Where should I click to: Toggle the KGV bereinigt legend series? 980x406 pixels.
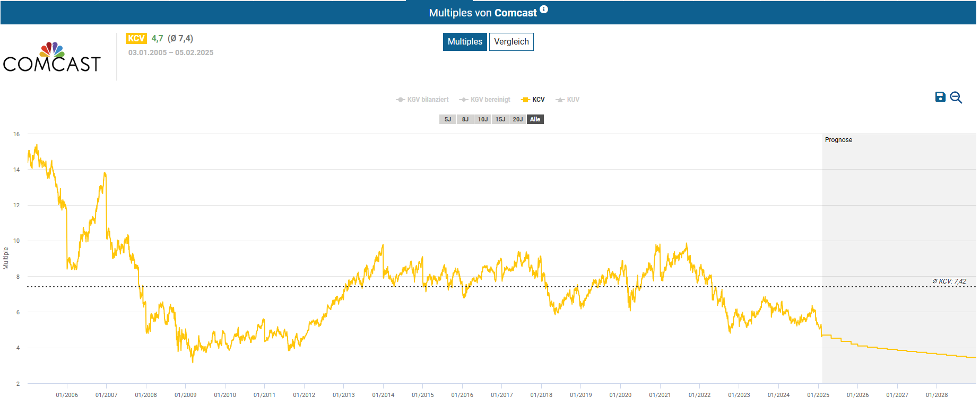click(x=485, y=100)
